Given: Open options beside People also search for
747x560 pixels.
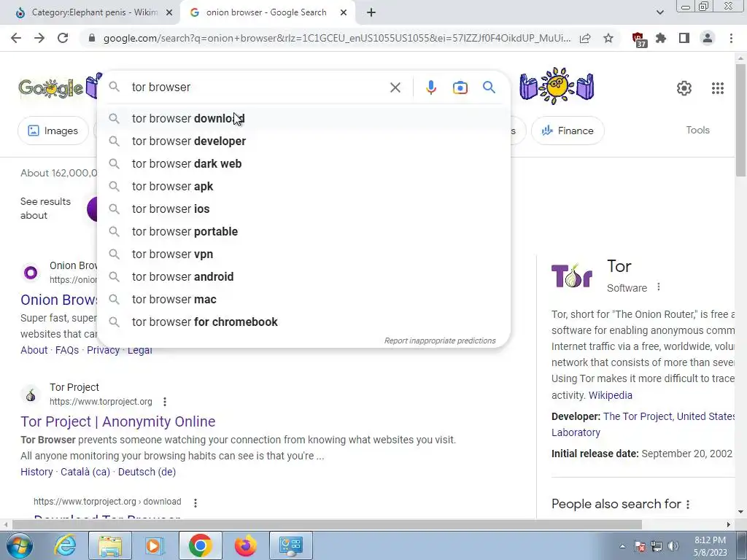Looking at the screenshot, I should (x=688, y=505).
